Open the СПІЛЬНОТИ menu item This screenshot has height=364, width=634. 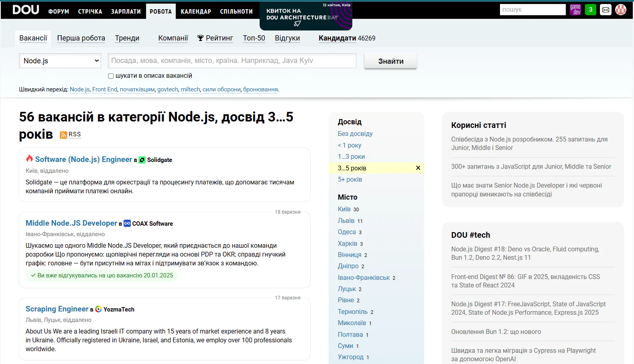pyautogui.click(x=236, y=12)
